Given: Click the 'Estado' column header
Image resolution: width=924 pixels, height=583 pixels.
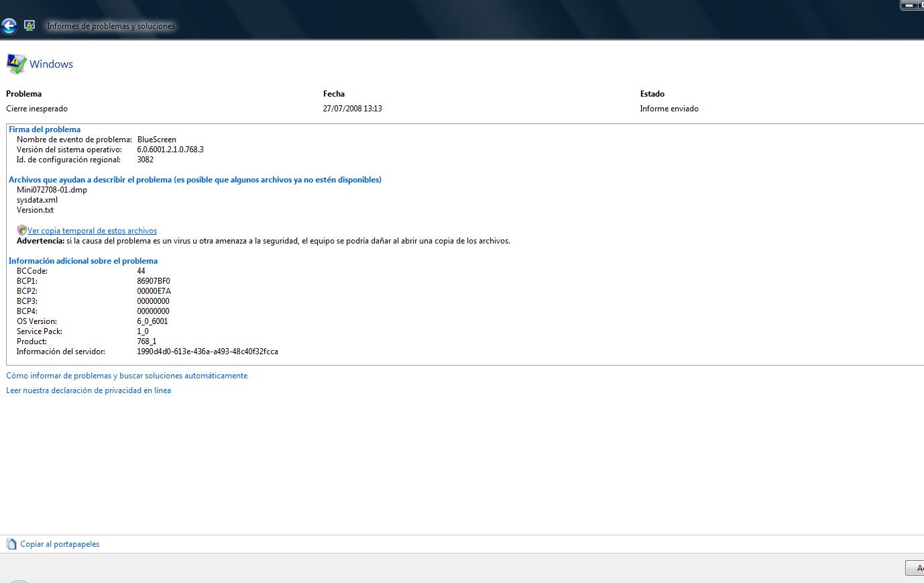Looking at the screenshot, I should point(652,94).
